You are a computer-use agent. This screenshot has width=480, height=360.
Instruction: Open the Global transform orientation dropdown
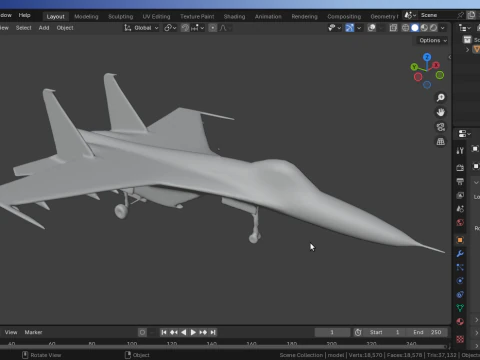(142, 28)
